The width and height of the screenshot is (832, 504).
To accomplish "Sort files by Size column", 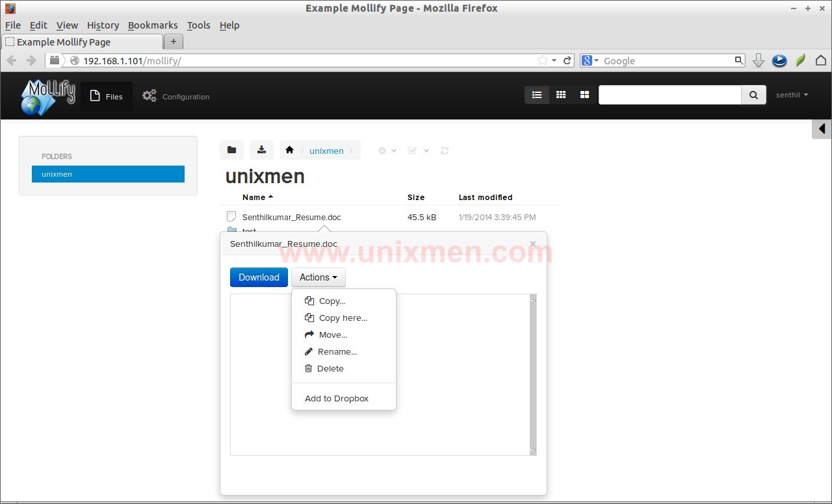I will 416,197.
